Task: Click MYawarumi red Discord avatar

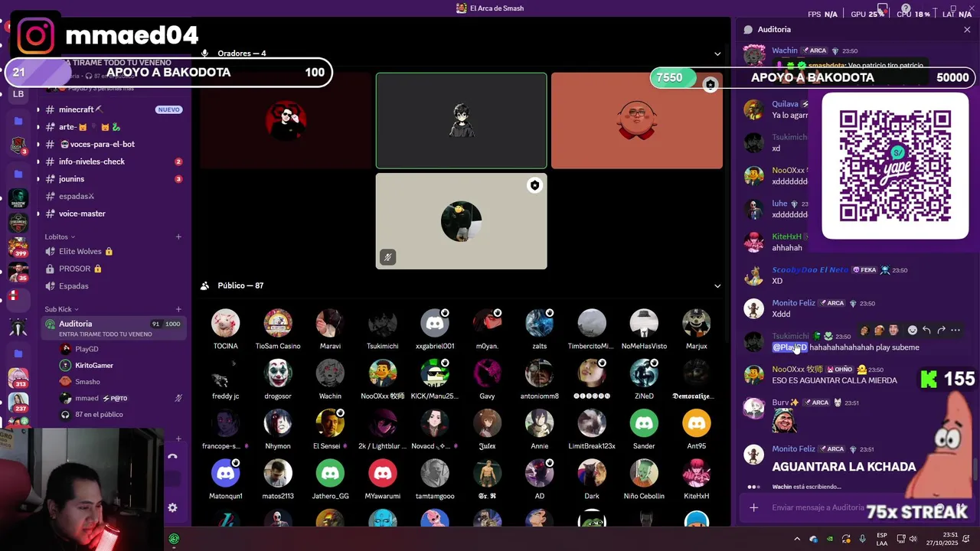Action: [383, 473]
